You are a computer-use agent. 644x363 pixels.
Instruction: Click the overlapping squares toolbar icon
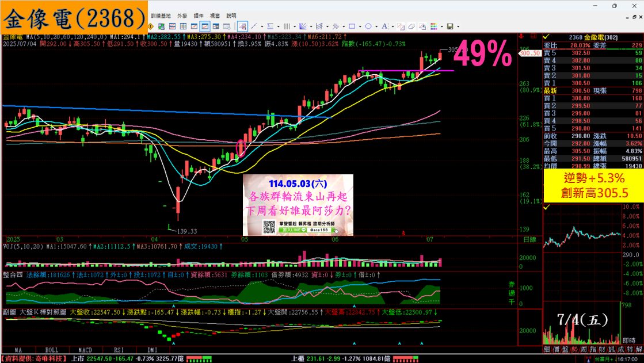[401, 26]
